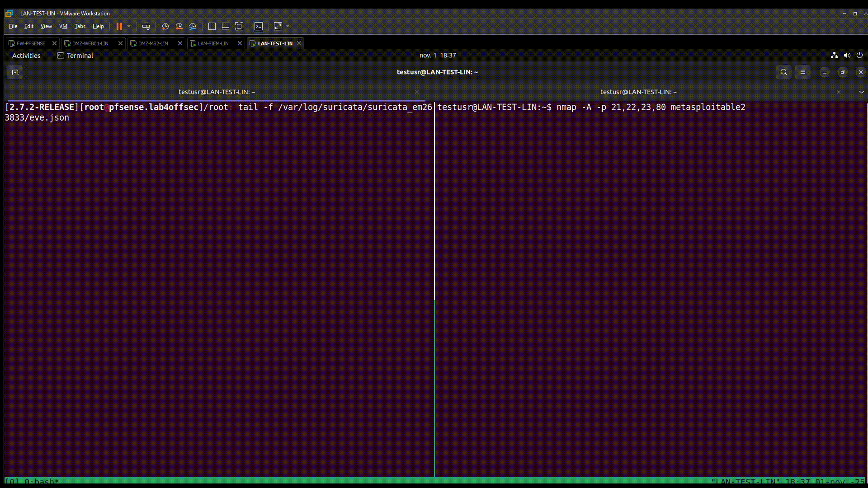The height and width of the screenshot is (488, 868).
Task: Minimize the GNOME terminal window
Action: pos(825,72)
